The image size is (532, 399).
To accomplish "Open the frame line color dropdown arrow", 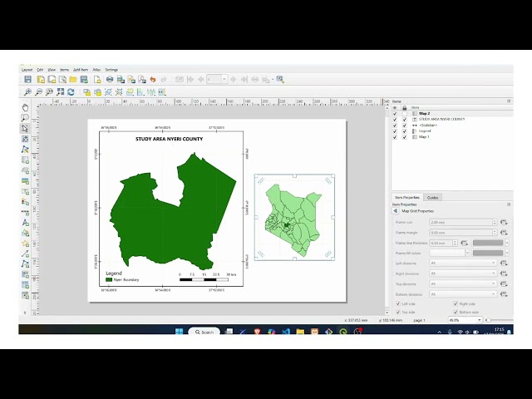I will point(507,243).
